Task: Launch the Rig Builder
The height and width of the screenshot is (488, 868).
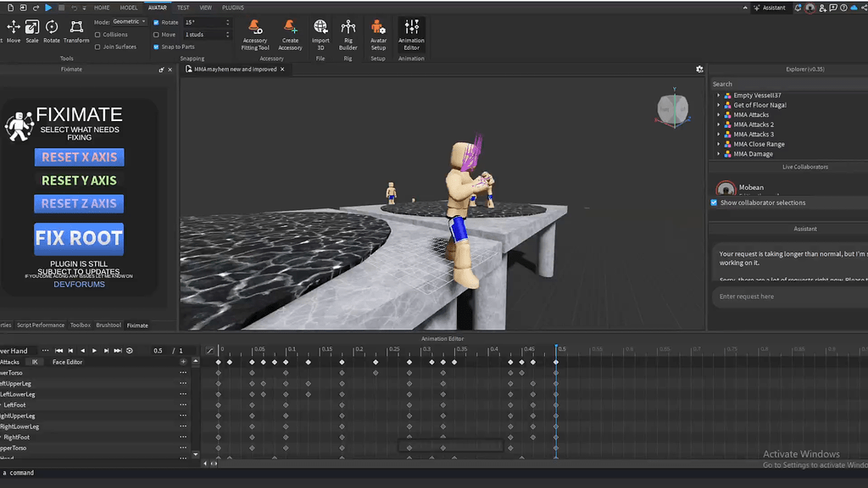Action: click(348, 35)
